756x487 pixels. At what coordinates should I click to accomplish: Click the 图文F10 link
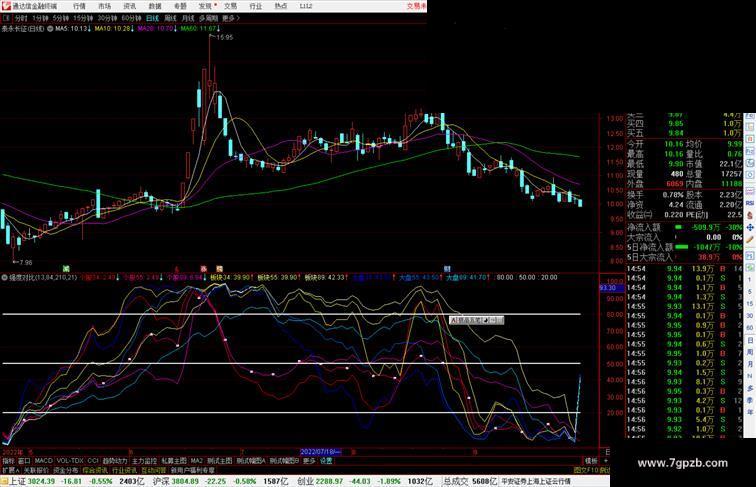586,470
